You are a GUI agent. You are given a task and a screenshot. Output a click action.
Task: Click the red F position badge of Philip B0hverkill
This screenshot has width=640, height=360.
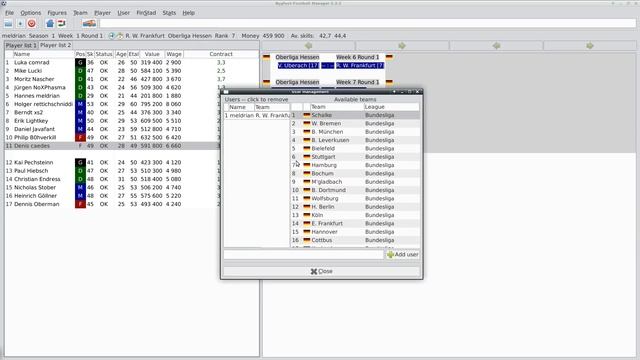coord(80,138)
